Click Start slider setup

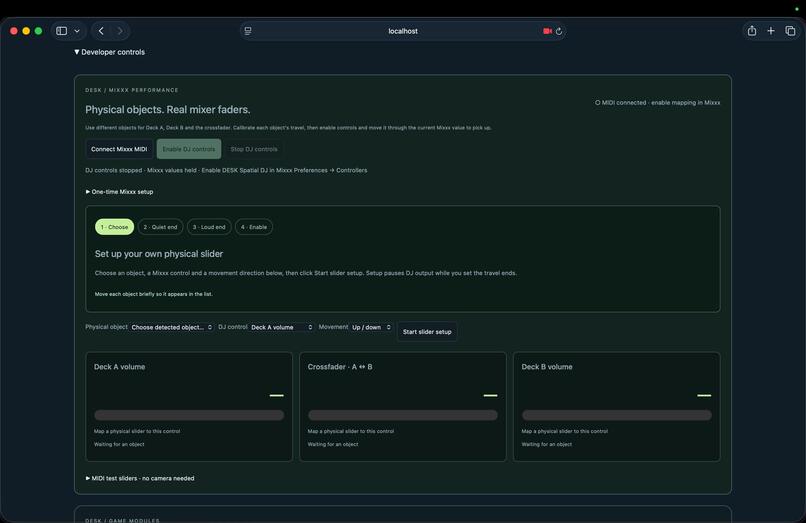427,332
